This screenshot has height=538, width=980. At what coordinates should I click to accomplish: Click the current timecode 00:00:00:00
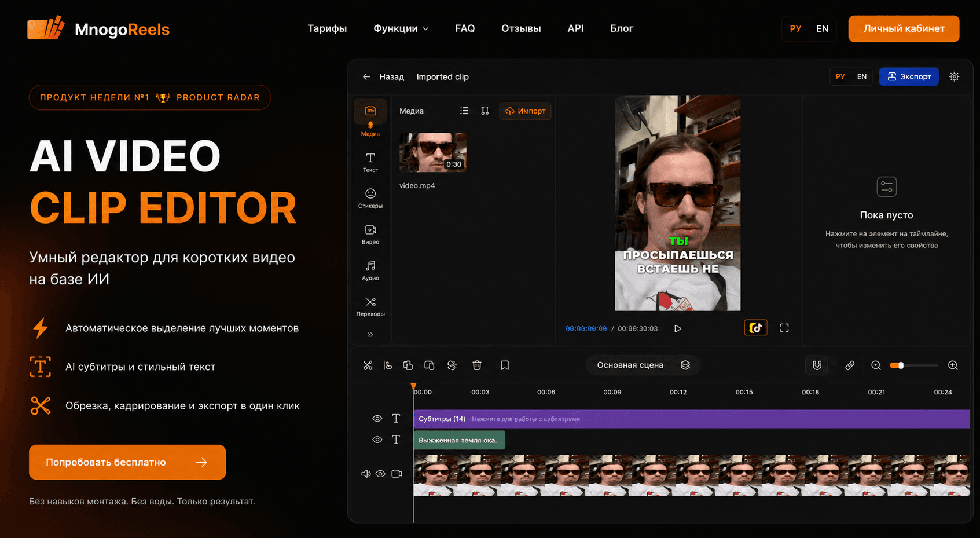tap(586, 328)
